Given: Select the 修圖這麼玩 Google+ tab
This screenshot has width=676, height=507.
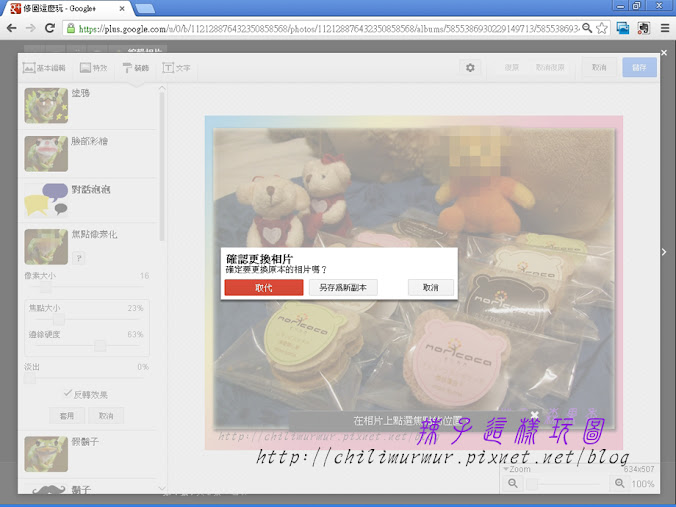Looking at the screenshot, I should [x=68, y=9].
